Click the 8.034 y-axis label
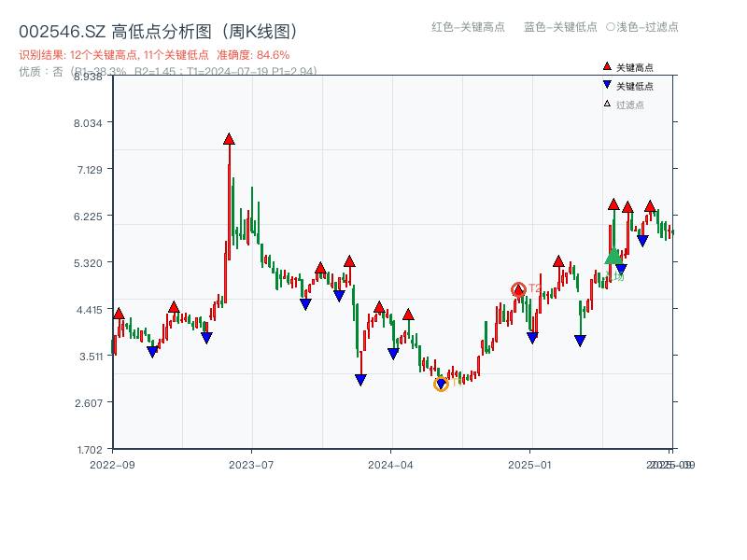This screenshot has width=747, height=560. [88, 123]
